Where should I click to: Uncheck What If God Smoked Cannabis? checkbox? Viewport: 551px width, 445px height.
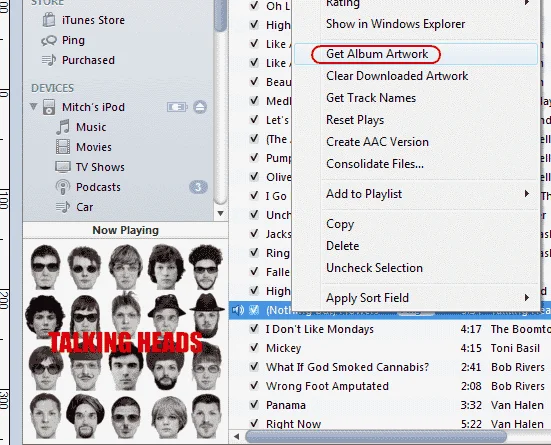point(254,367)
